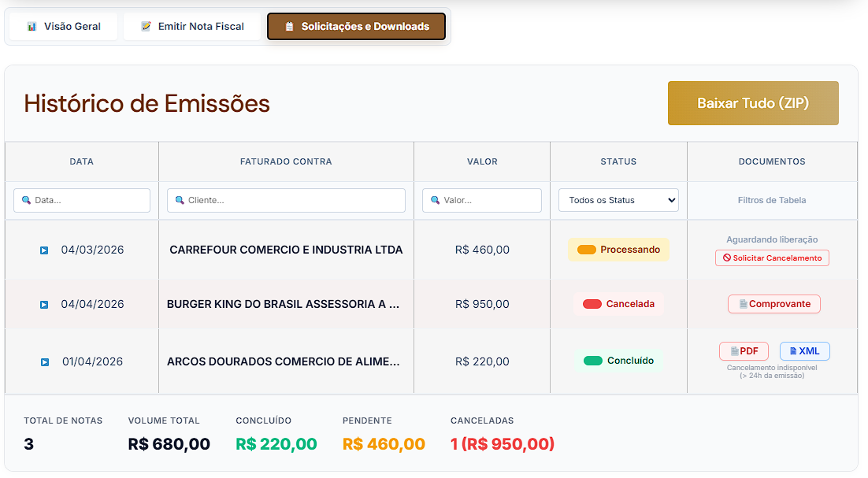Focus the Cliente search field
This screenshot has height=478, width=868.
point(286,200)
